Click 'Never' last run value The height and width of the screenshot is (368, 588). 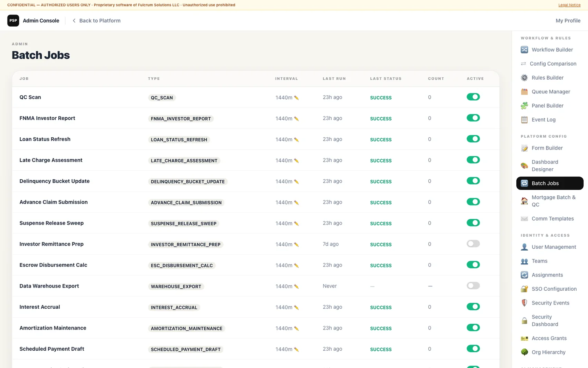click(330, 286)
